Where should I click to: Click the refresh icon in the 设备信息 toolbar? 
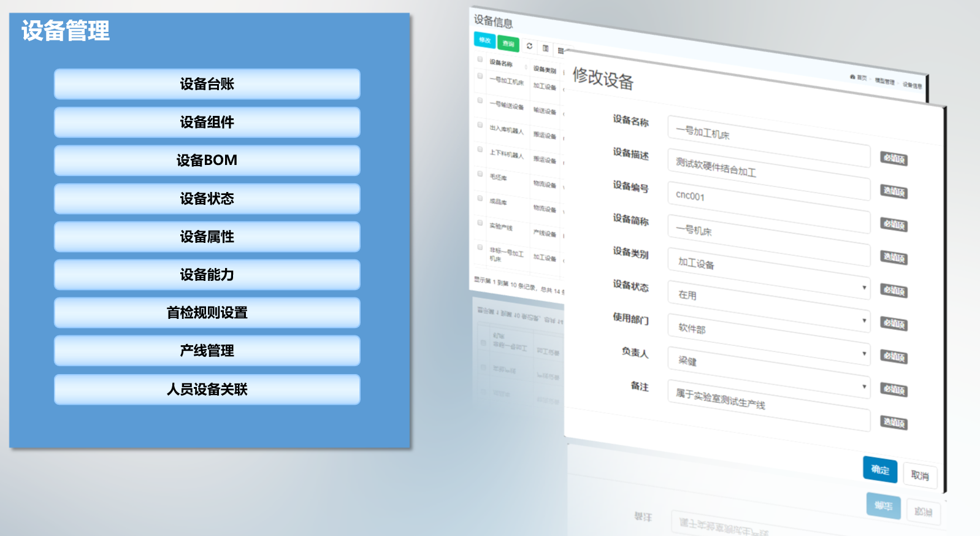point(529,46)
